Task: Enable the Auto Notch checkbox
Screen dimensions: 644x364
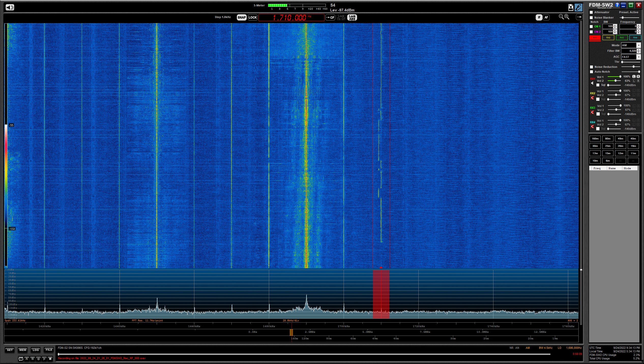Action: click(591, 72)
